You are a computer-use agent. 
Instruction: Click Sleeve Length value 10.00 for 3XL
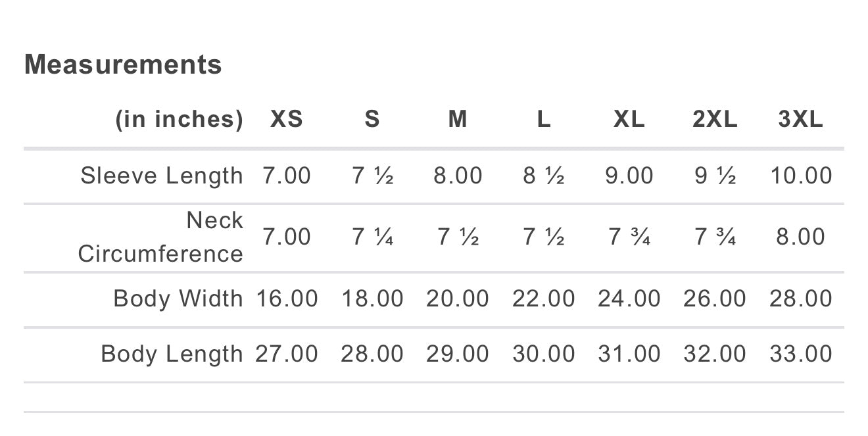coord(801,176)
